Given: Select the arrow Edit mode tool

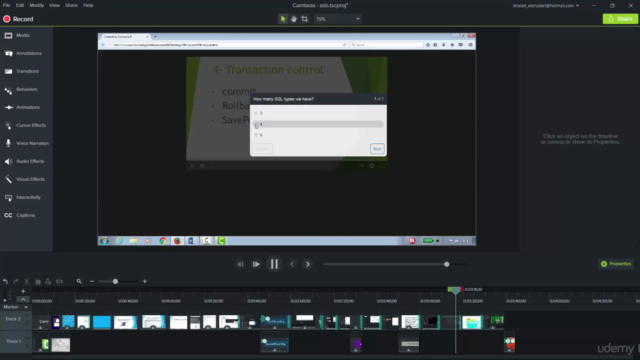Looking at the screenshot, I should [x=282, y=19].
